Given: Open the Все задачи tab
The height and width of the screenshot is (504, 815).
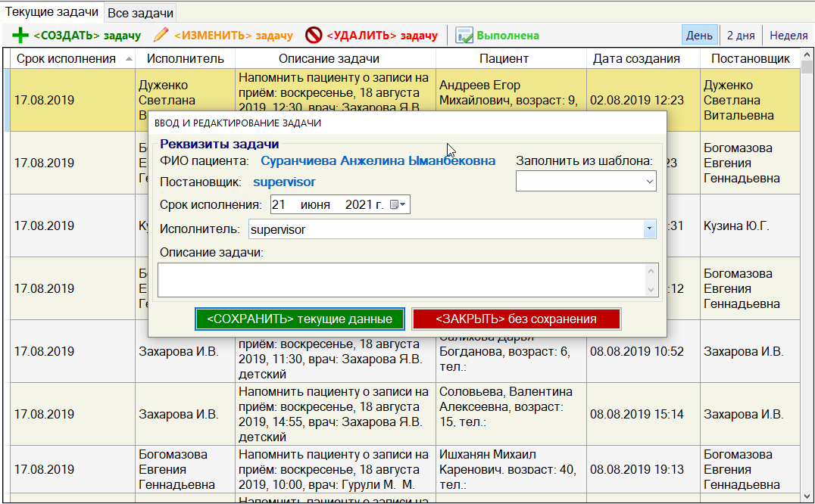Looking at the screenshot, I should tap(140, 13).
